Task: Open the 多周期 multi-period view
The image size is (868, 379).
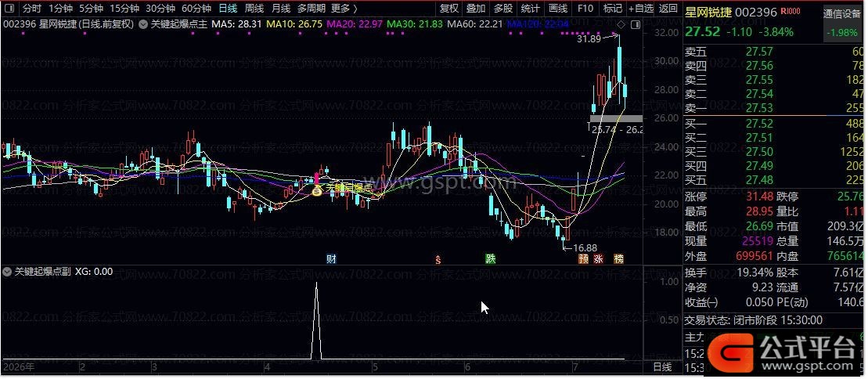Action: 311,9
